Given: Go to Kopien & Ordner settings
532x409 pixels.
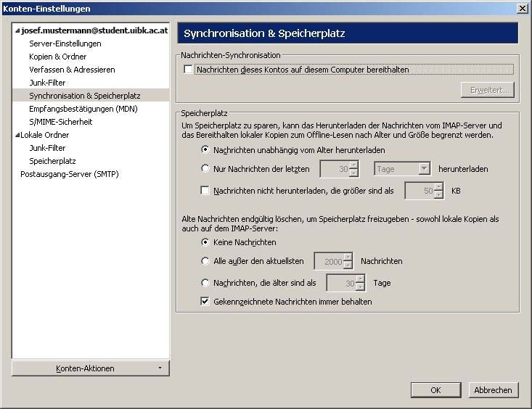Looking at the screenshot, I should coord(57,57).
